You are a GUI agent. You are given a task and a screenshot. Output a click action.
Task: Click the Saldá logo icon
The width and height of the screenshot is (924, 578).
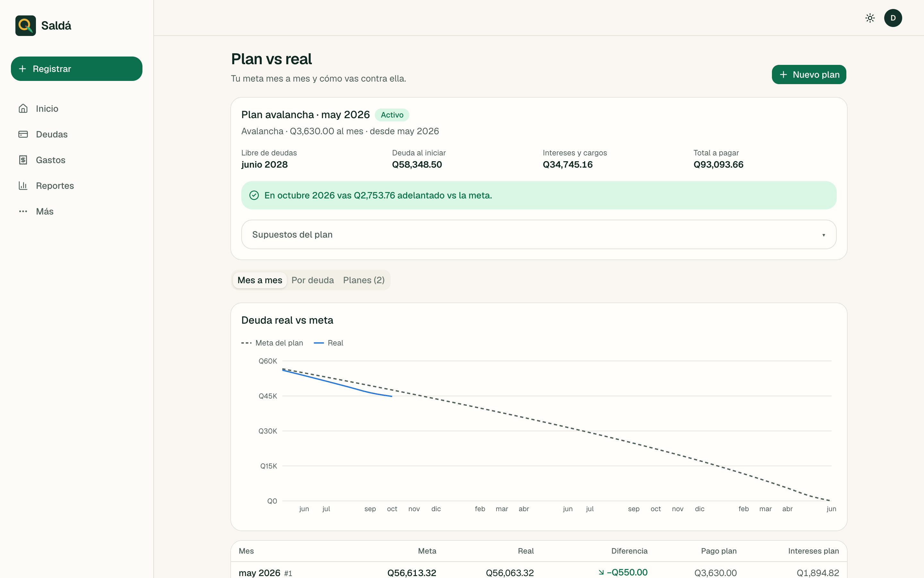26,26
